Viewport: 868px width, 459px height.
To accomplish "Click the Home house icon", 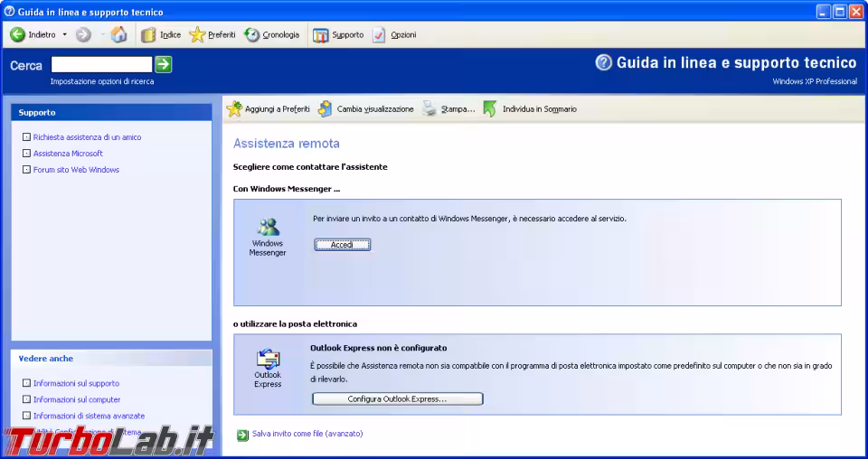I will pos(118,35).
